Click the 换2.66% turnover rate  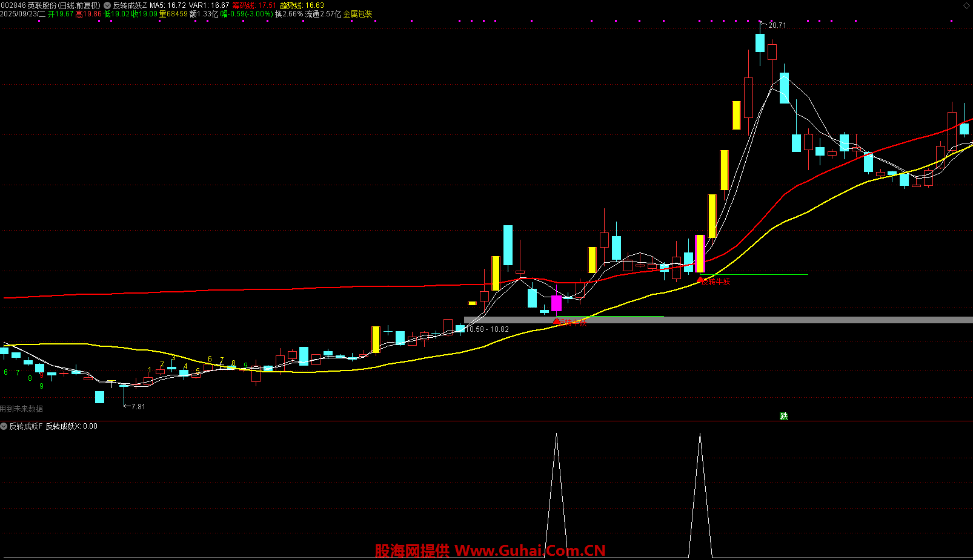coord(289,14)
